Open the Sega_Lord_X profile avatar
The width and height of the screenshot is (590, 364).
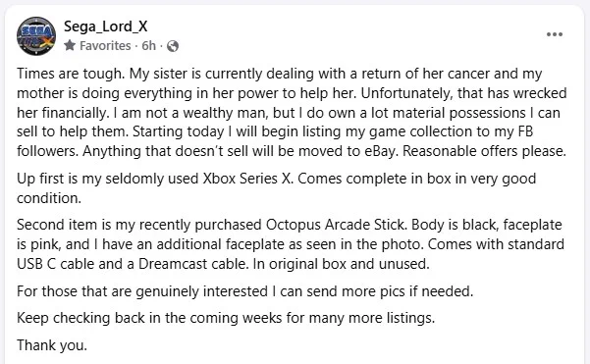click(36, 35)
